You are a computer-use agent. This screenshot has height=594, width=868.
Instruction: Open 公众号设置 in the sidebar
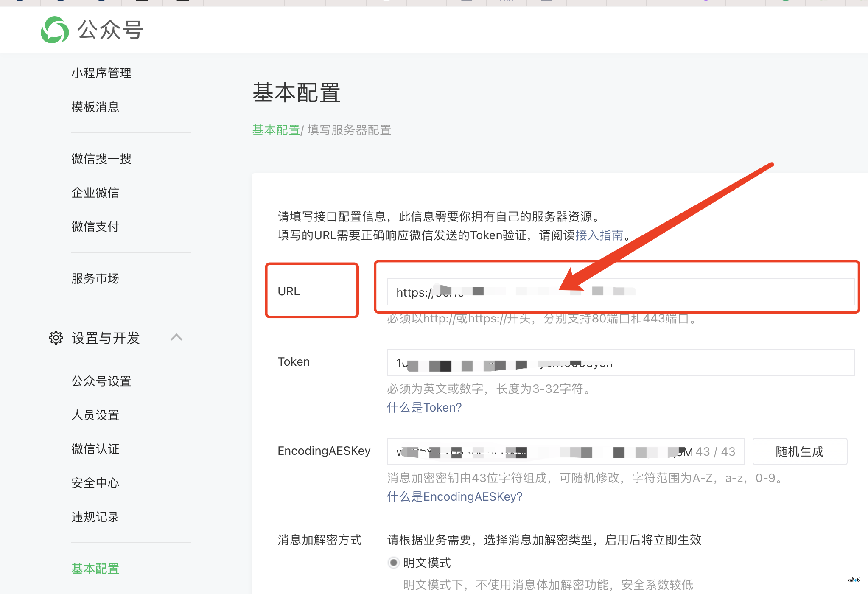(101, 381)
